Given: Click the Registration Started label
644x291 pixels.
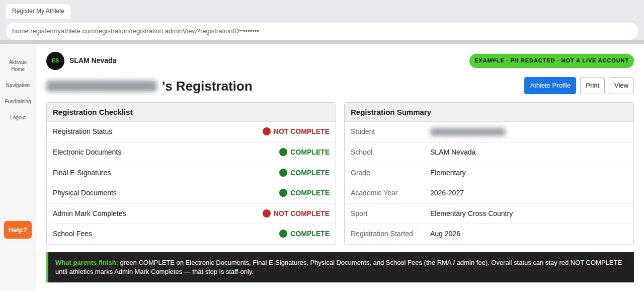Looking at the screenshot, I should coord(382,234).
